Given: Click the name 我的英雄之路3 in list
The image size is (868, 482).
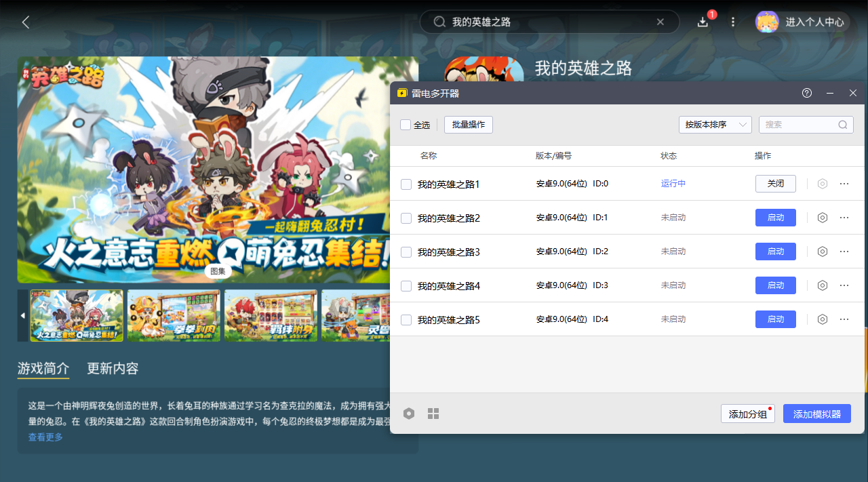Looking at the screenshot, I should point(449,252).
